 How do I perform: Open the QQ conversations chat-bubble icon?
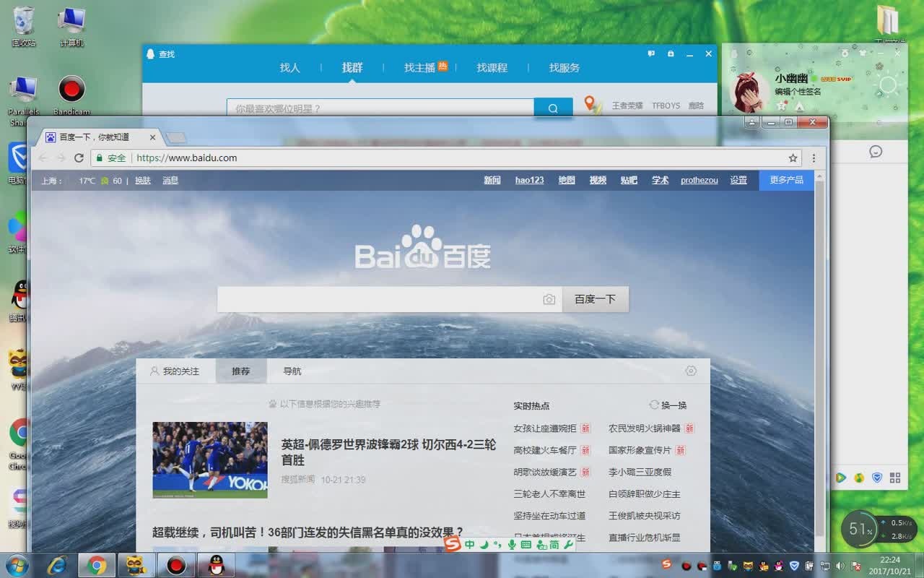click(x=876, y=152)
